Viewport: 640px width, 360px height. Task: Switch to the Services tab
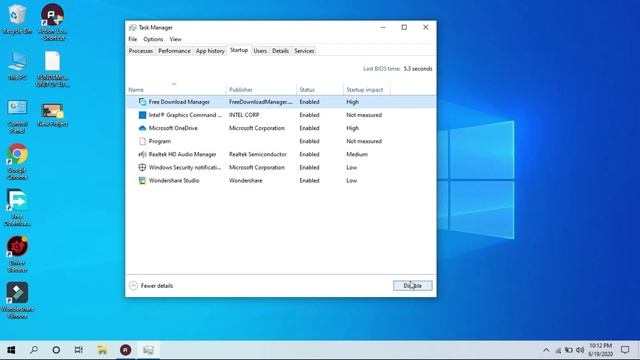point(304,51)
